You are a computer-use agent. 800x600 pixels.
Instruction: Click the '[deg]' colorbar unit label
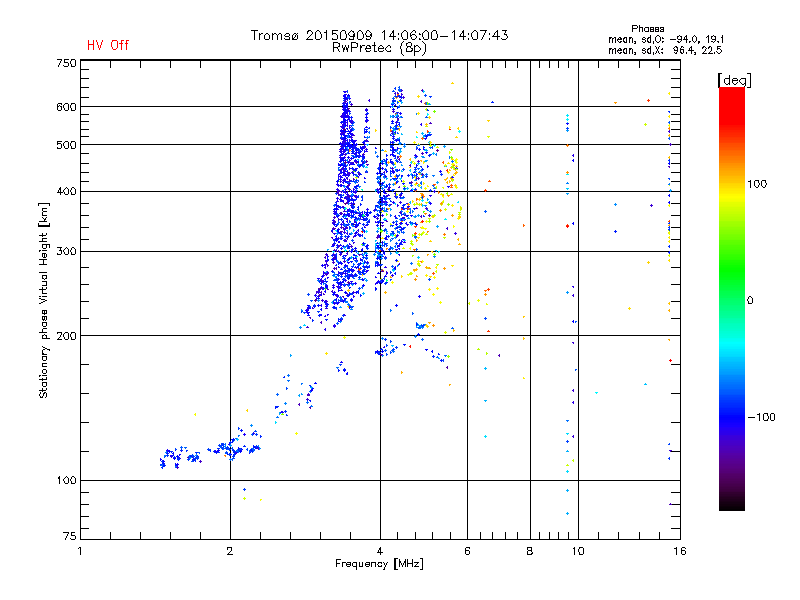click(734, 80)
